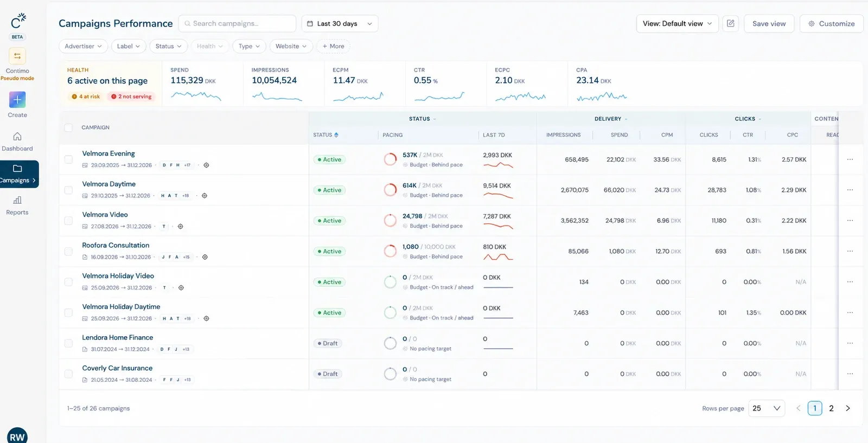Open the Label filter dropdown
Viewport: 868px width, 443px height.
click(x=129, y=46)
